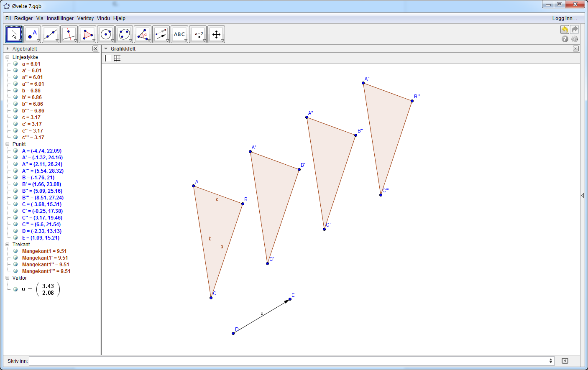Toggle visibility of point D = (-2.33, 13.13)

(x=15, y=231)
